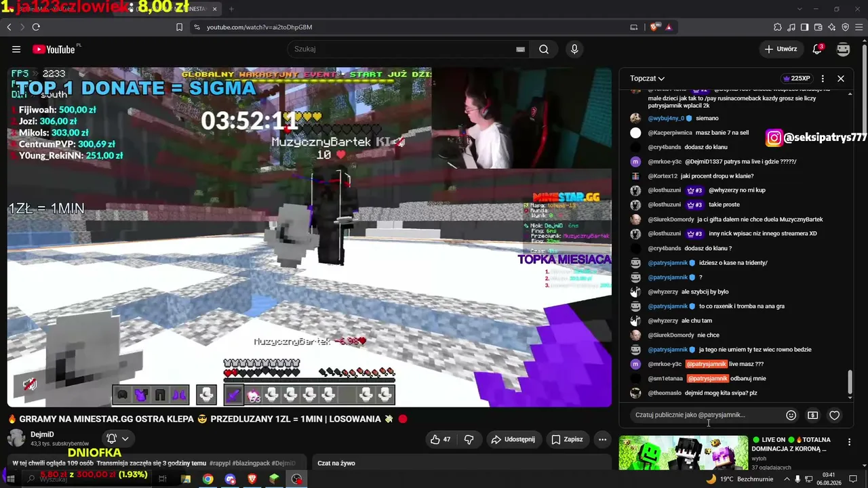This screenshot has height=488, width=868.
Task: Open YouTube notifications bell
Action: 818,49
